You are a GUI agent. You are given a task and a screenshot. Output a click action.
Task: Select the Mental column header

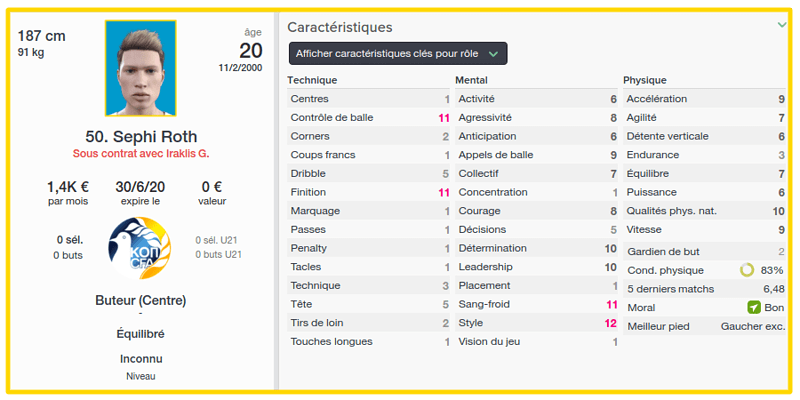(x=471, y=80)
